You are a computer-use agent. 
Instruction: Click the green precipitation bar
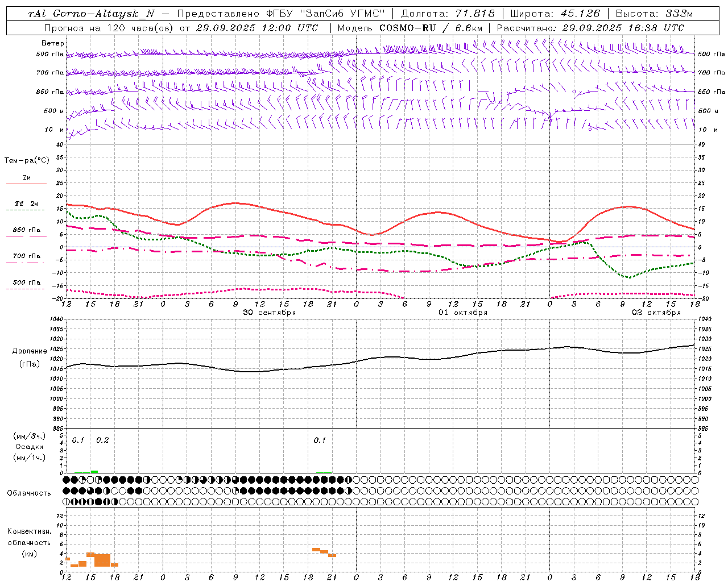pyautogui.click(x=94, y=471)
